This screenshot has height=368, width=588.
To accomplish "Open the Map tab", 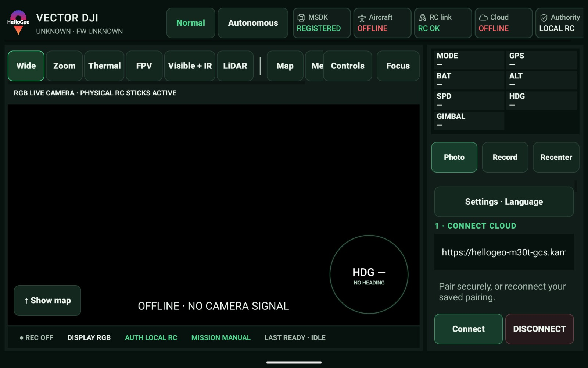I will click(x=285, y=66).
